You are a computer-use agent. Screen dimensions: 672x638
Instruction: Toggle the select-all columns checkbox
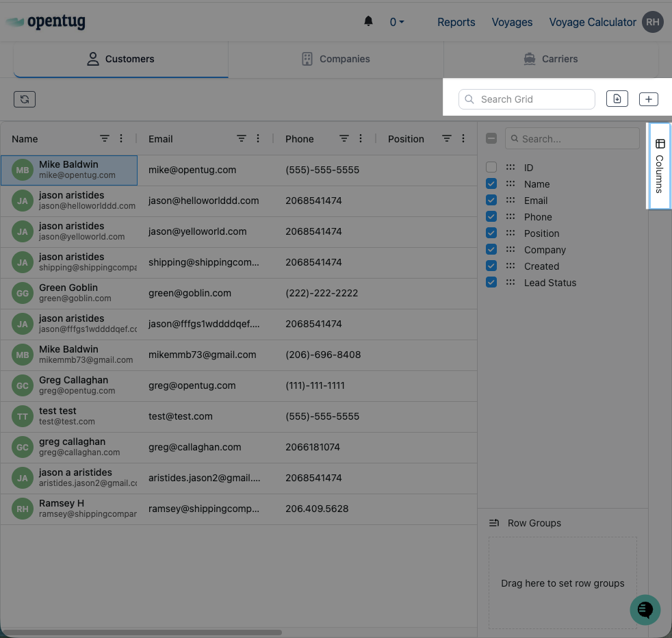(491, 138)
